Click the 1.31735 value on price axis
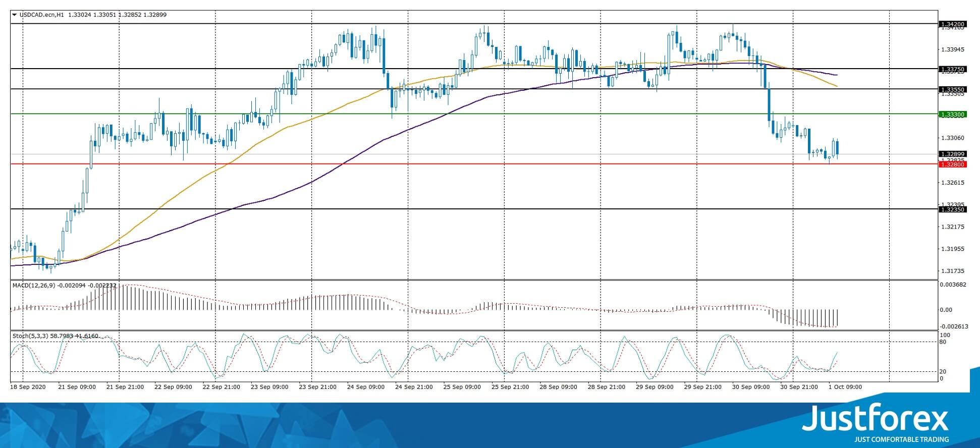Viewport: 980px width, 448px height. (952, 271)
